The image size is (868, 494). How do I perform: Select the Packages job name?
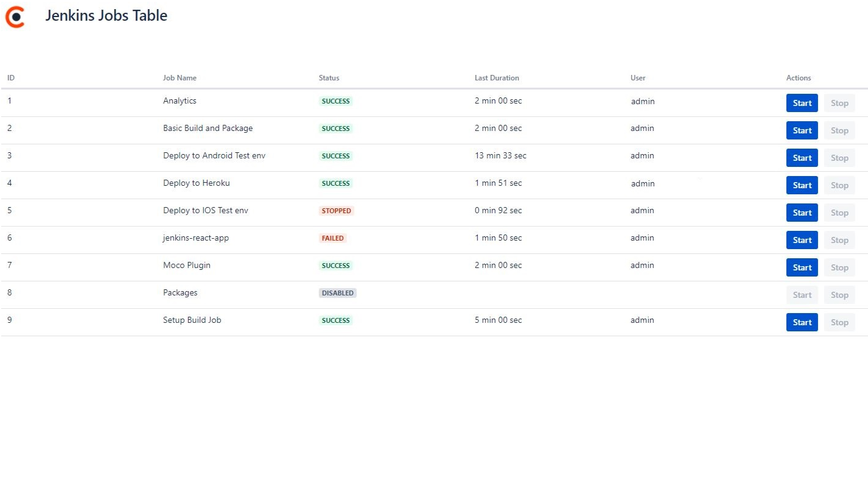(180, 293)
